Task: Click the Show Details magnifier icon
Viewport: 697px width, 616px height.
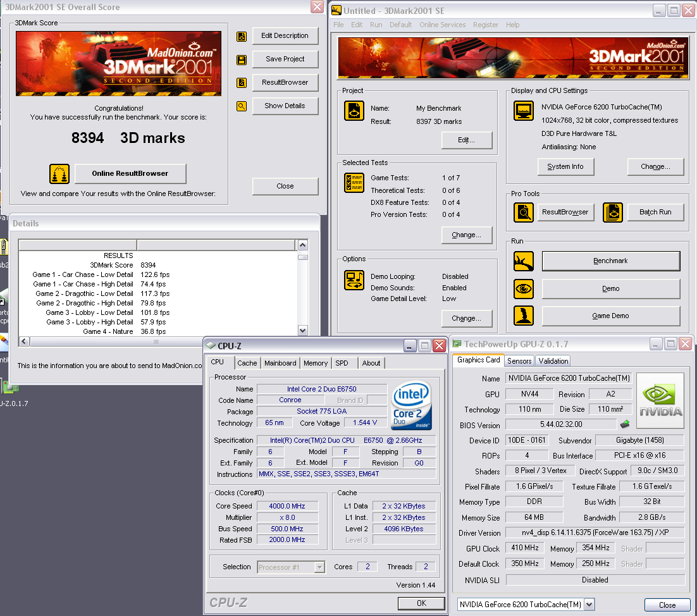Action: coord(242,106)
